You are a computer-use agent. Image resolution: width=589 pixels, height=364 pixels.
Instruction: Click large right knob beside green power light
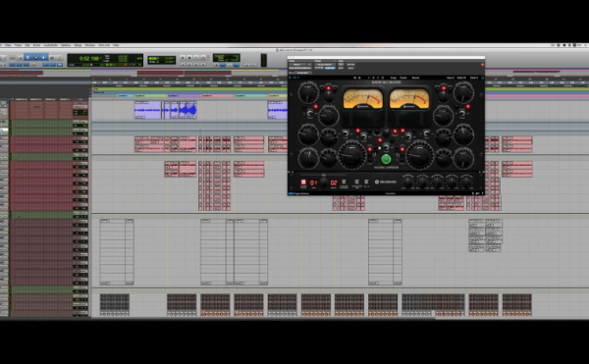[x=419, y=155]
